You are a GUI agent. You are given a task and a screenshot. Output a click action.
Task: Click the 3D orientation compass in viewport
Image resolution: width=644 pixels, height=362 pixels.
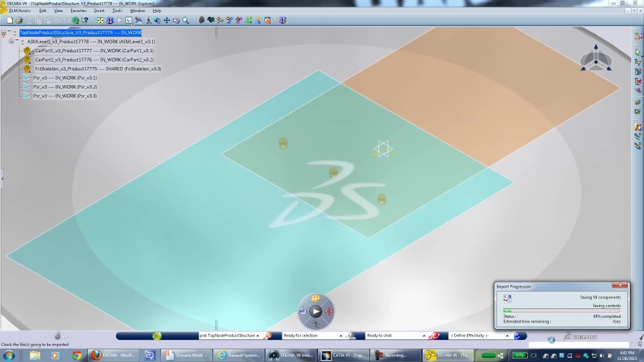[x=596, y=59]
